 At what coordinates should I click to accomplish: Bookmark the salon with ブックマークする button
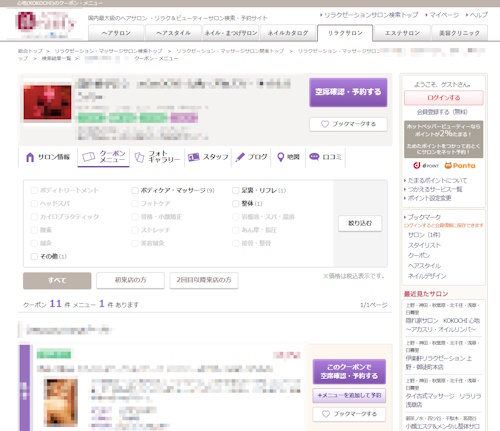[348, 124]
